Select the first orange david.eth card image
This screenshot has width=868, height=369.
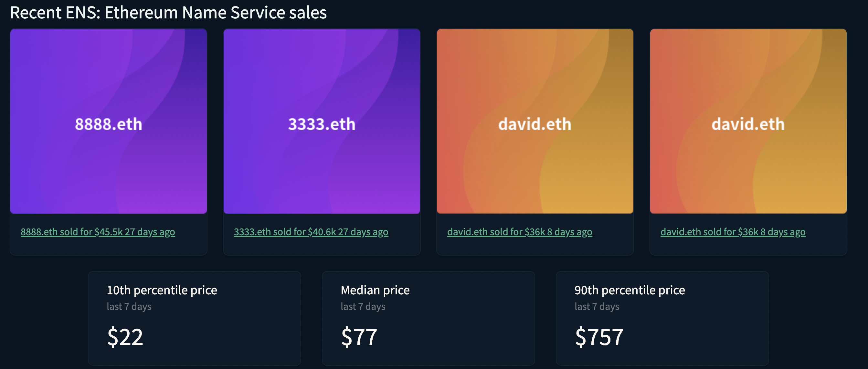click(x=535, y=121)
